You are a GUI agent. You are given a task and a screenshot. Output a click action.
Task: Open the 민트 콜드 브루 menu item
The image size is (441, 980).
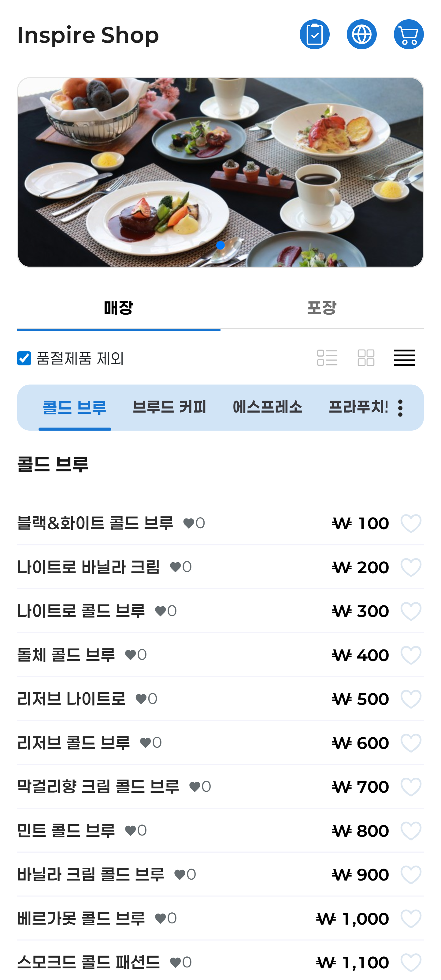click(x=66, y=830)
